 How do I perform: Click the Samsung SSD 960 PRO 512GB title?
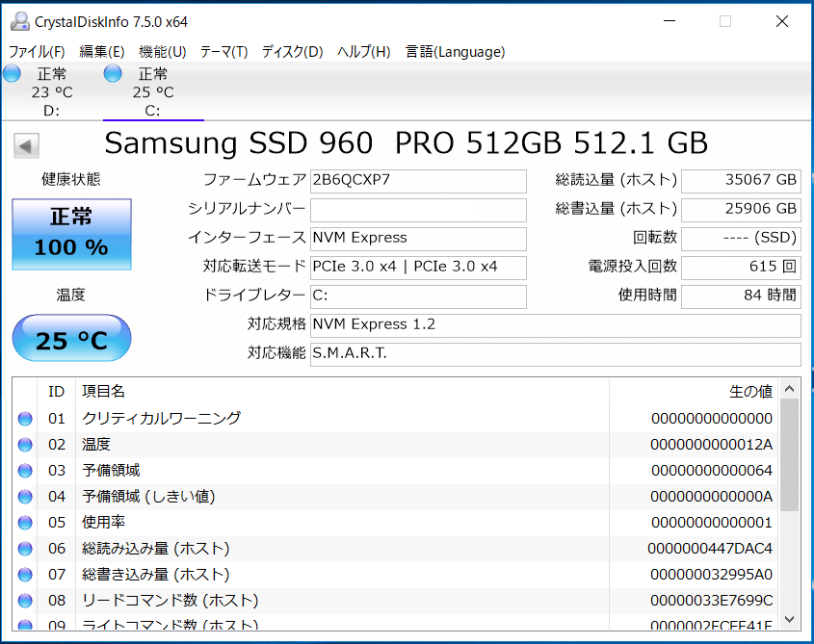click(x=406, y=142)
